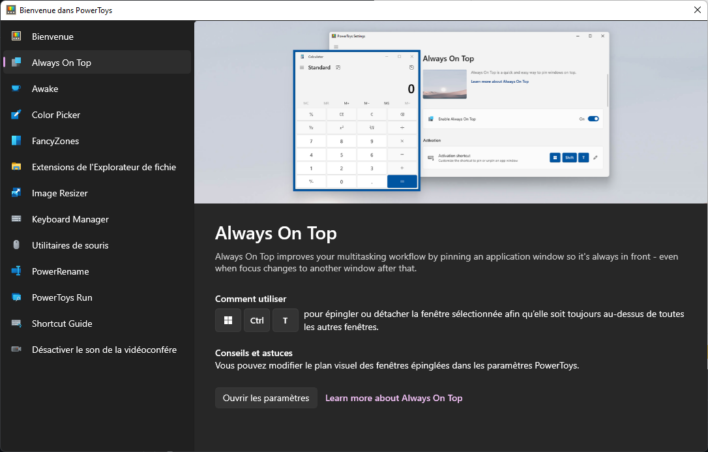Screen dimensions: 708x452
Task: Close the Bienvenue dans PowerToys window
Action: click(x=696, y=9)
